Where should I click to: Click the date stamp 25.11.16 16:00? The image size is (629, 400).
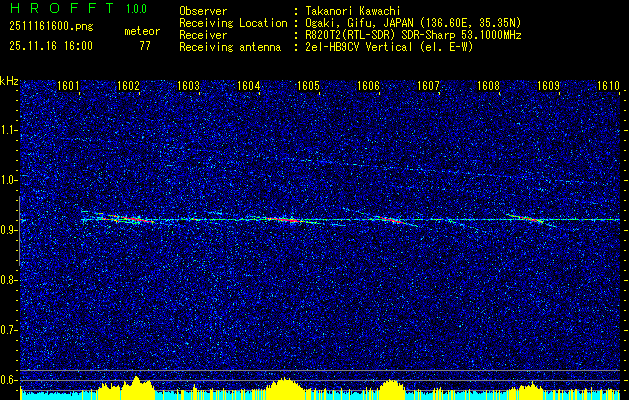point(51,46)
